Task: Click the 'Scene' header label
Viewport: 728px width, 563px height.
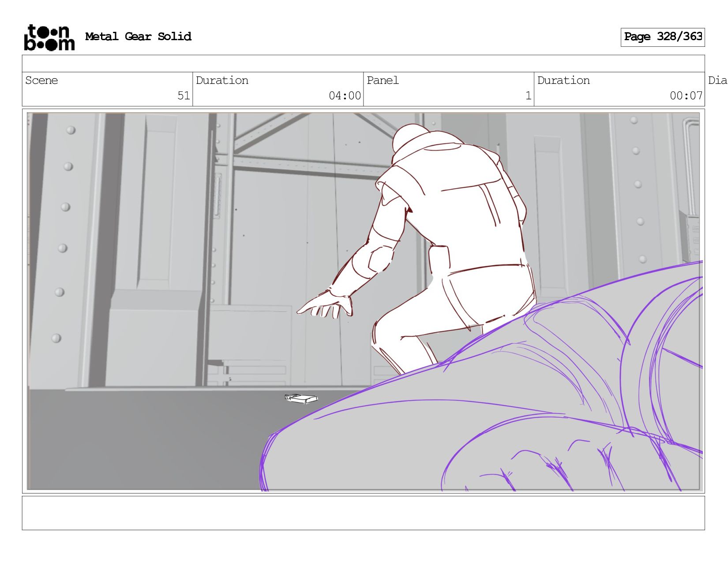Action: coord(41,80)
